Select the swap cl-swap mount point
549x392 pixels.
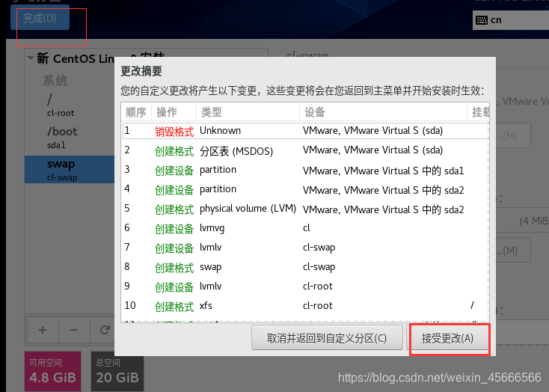pos(70,170)
